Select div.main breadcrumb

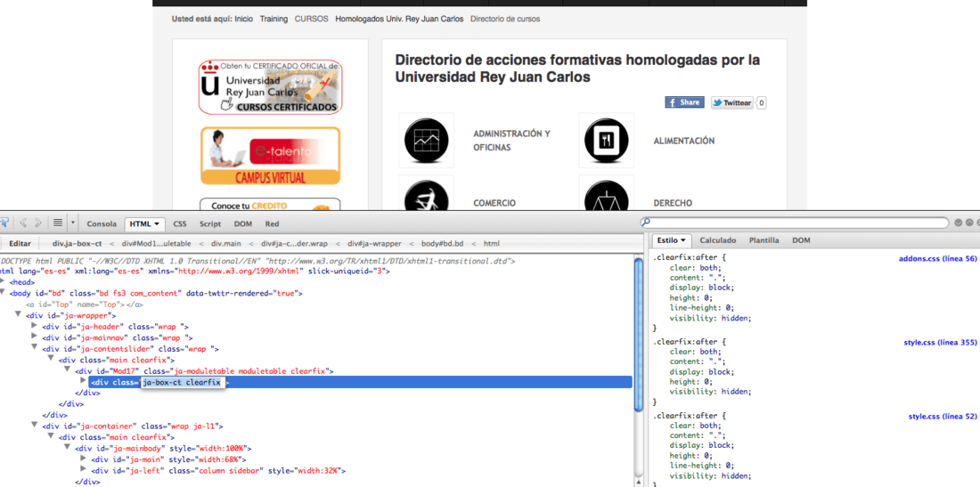click(225, 244)
